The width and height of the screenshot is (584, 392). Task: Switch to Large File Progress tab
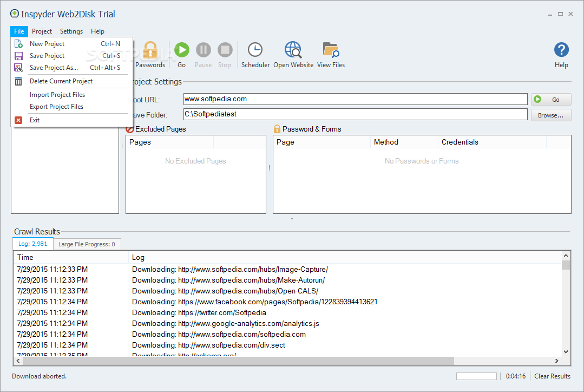tap(87, 244)
